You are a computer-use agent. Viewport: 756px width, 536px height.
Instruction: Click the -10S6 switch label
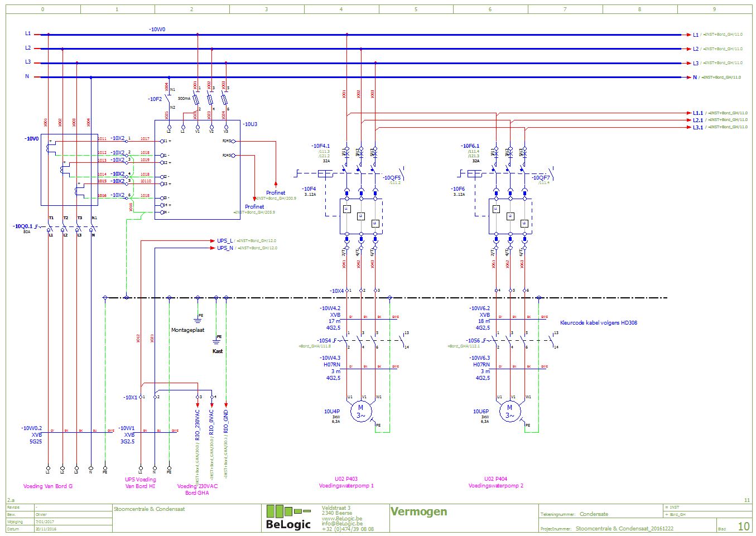tap(473, 340)
